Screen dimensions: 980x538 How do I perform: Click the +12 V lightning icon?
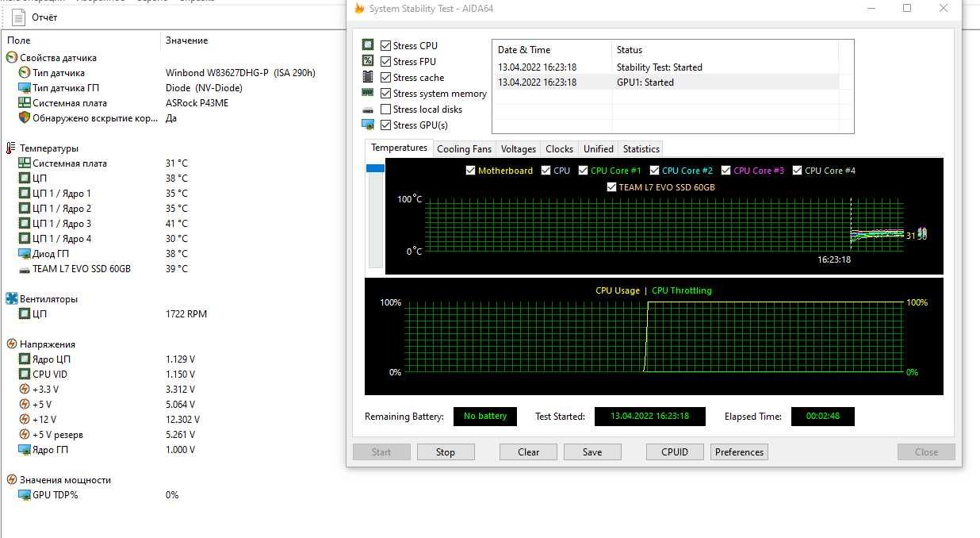pos(25,420)
